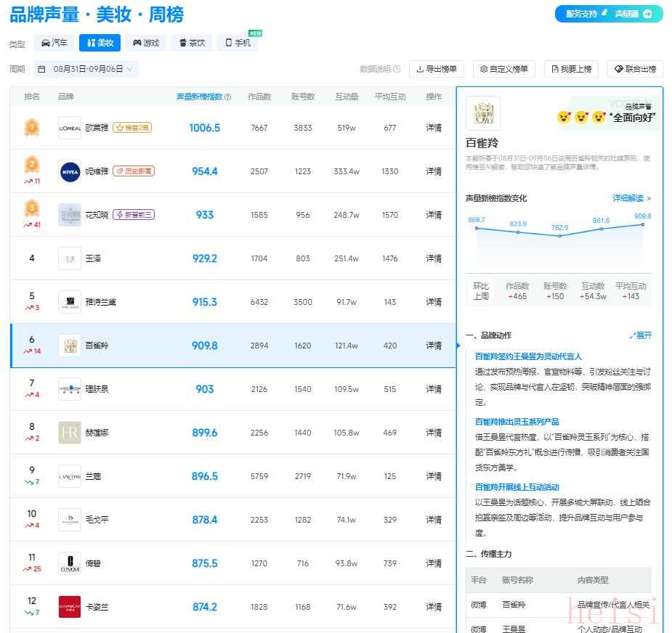The height and width of the screenshot is (633, 672).
Task: Switch to the 游戏 category tab
Action: [145, 43]
